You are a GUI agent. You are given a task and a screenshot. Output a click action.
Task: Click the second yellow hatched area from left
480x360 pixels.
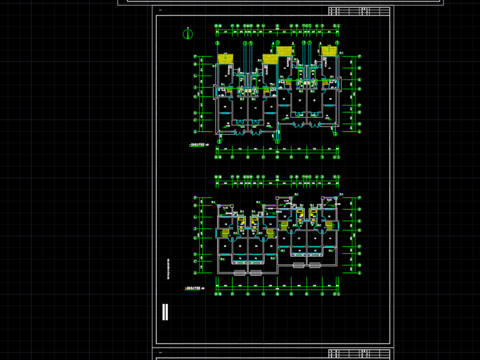click(270, 59)
